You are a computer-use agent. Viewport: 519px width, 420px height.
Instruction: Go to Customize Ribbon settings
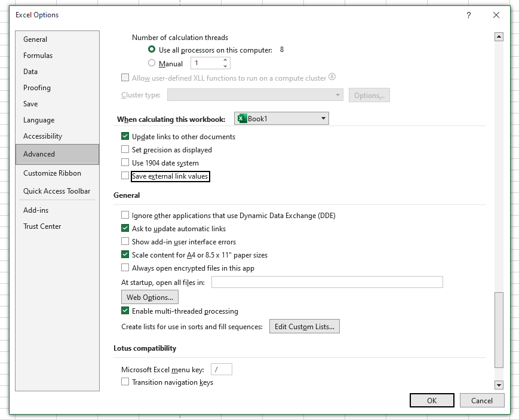[x=53, y=173]
